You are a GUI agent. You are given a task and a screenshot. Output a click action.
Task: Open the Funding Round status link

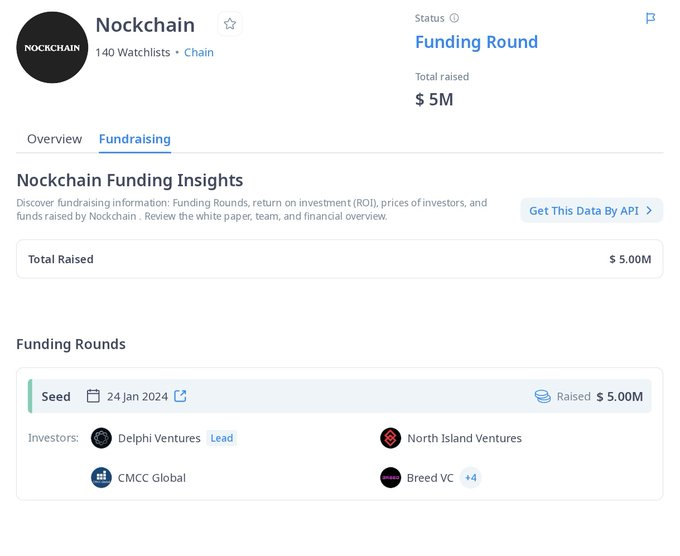476,42
